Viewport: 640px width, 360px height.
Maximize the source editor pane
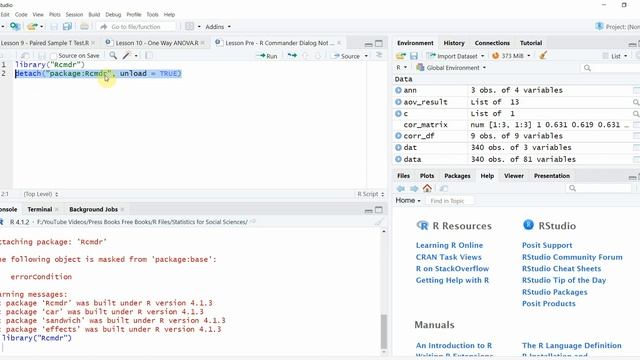click(x=379, y=43)
